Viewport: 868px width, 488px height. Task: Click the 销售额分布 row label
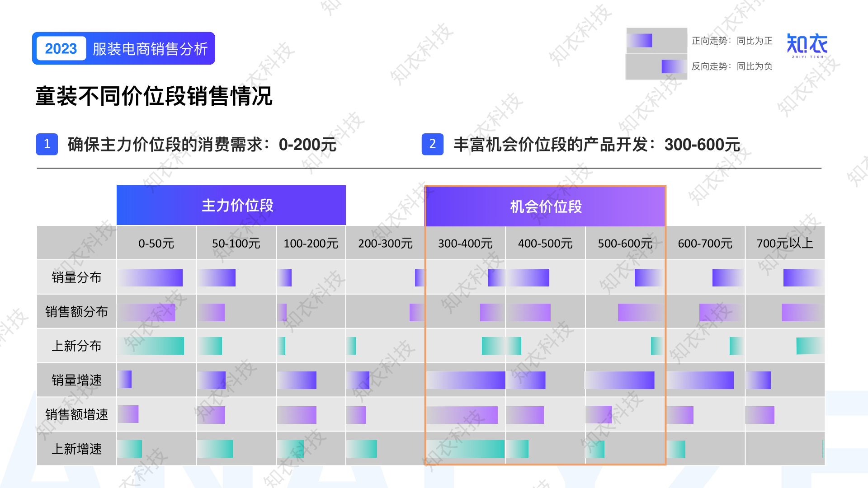pos(76,312)
